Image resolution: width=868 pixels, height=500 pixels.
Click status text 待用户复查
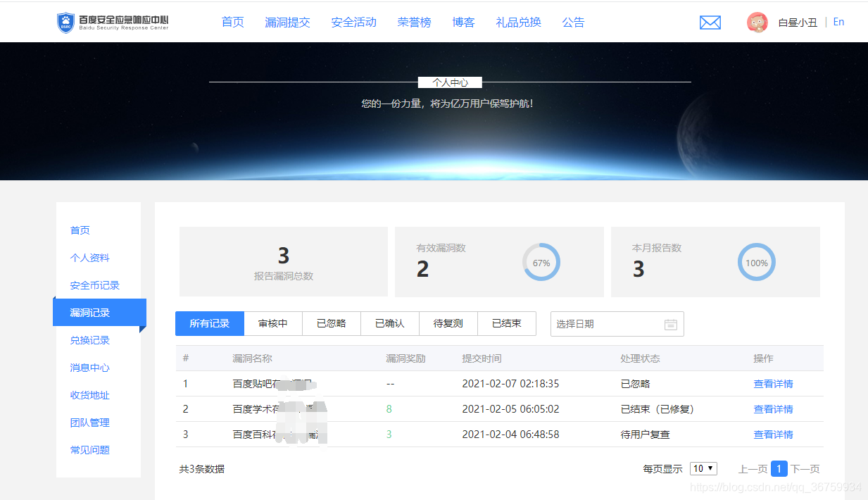(x=645, y=435)
